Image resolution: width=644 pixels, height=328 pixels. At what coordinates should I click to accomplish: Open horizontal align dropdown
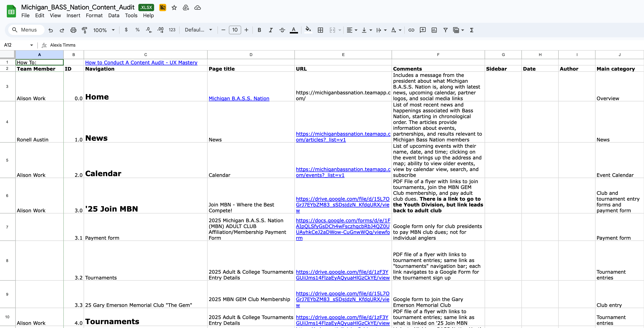point(352,30)
